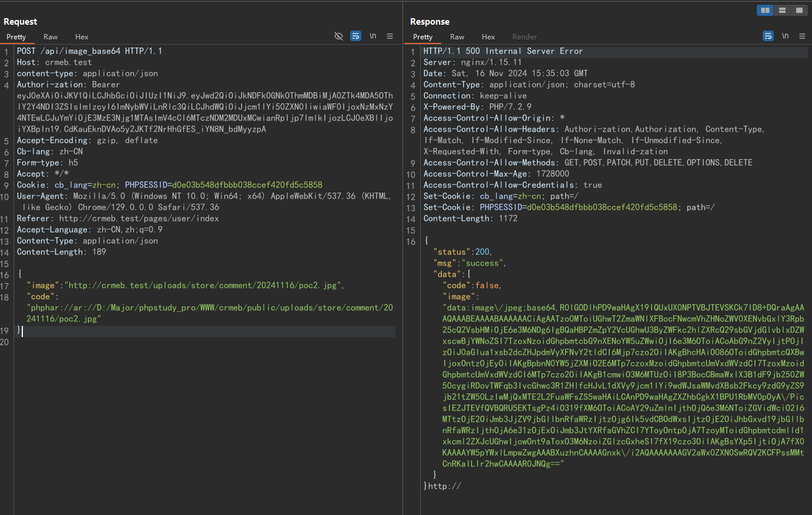Open the Response panel hamburger menu
Image resolution: width=812 pixels, height=515 pixels.
(802, 36)
